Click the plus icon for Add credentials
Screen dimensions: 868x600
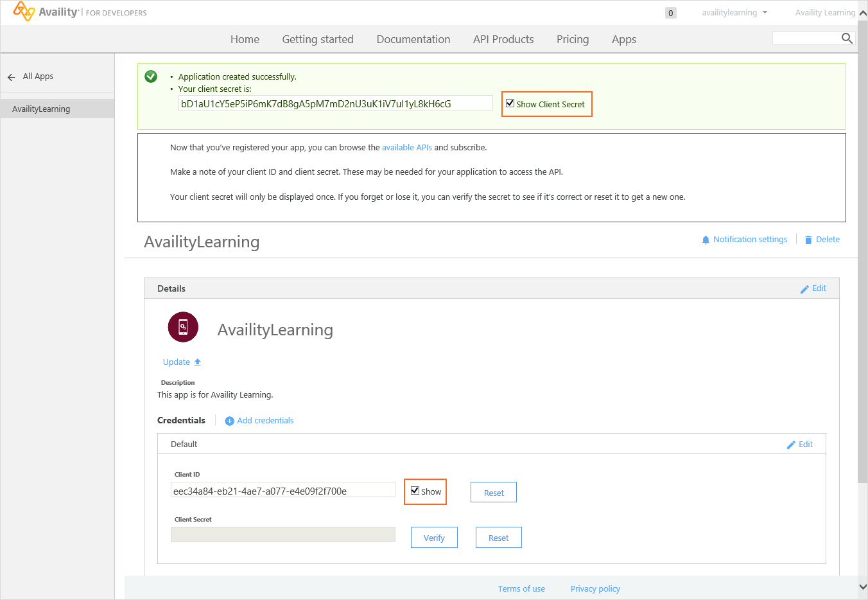[x=229, y=421]
